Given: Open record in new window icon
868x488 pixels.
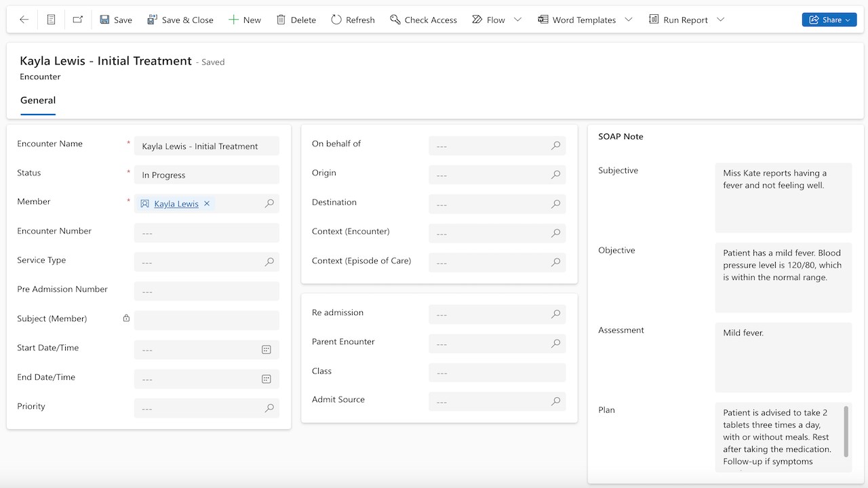Looking at the screenshot, I should [x=78, y=20].
